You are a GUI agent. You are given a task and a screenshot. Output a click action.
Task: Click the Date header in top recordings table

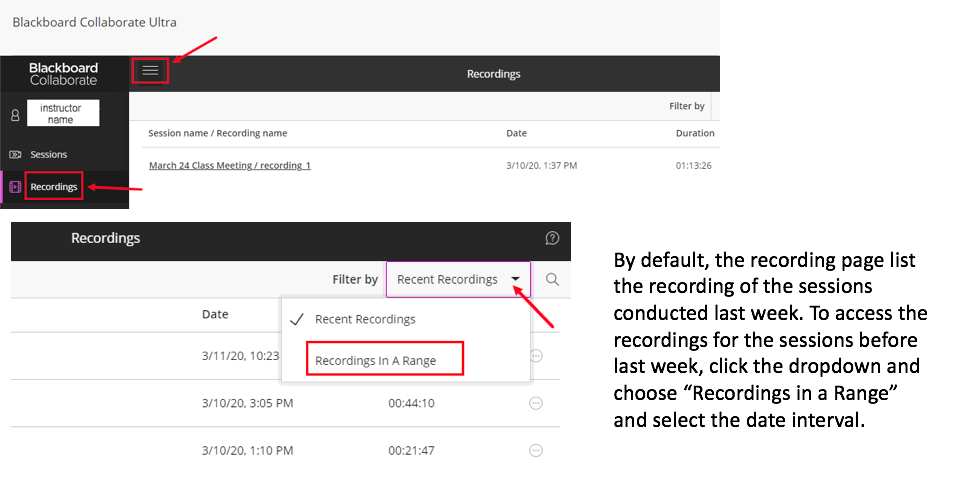click(x=517, y=133)
